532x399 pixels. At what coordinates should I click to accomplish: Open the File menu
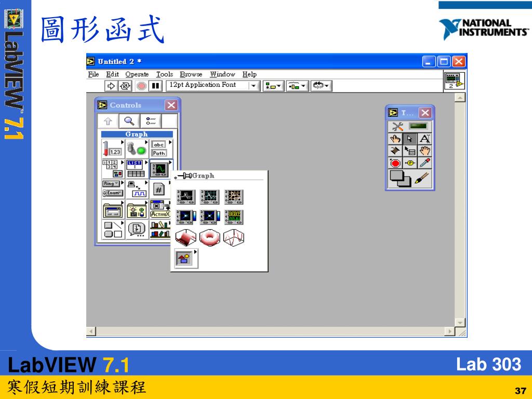[94, 74]
